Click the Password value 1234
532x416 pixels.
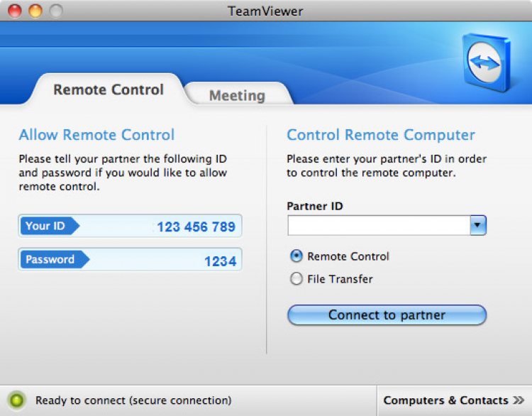[220, 261]
